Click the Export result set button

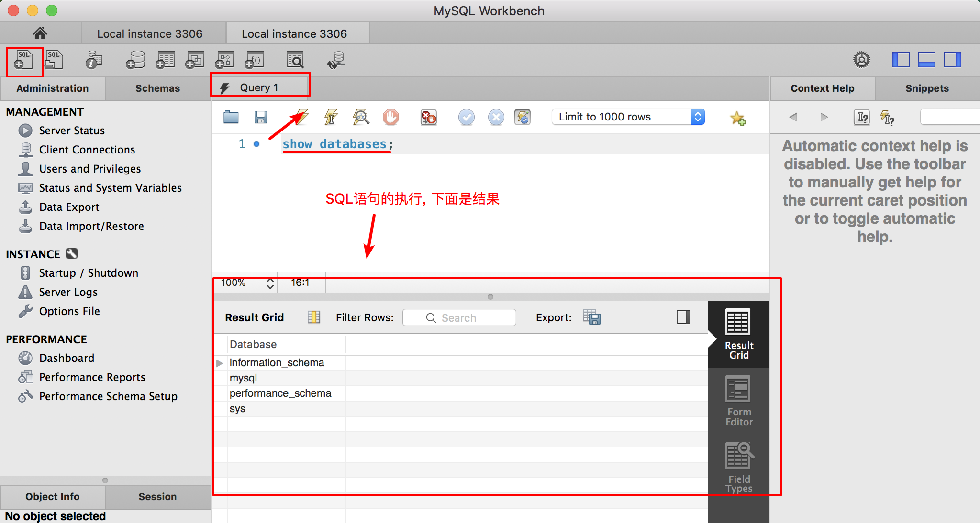coord(592,317)
